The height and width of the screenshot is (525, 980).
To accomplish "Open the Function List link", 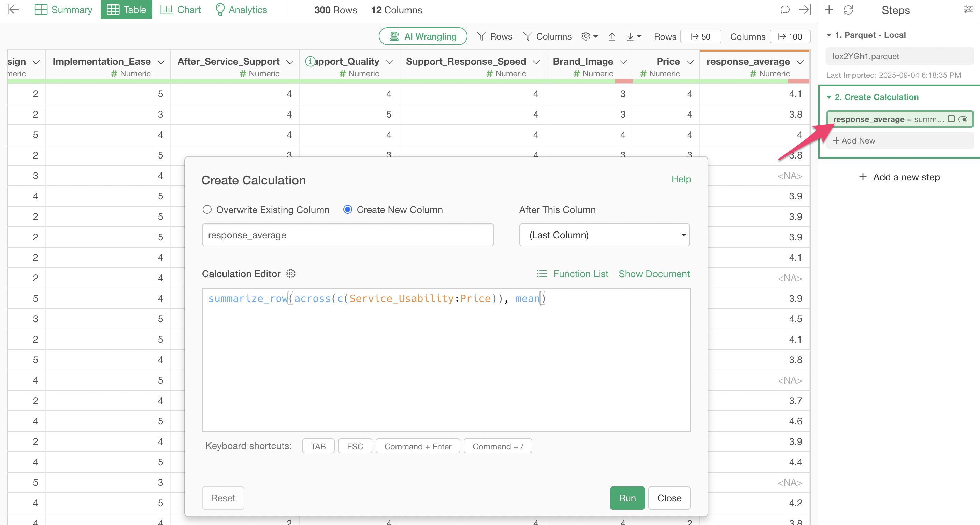I will [580, 274].
